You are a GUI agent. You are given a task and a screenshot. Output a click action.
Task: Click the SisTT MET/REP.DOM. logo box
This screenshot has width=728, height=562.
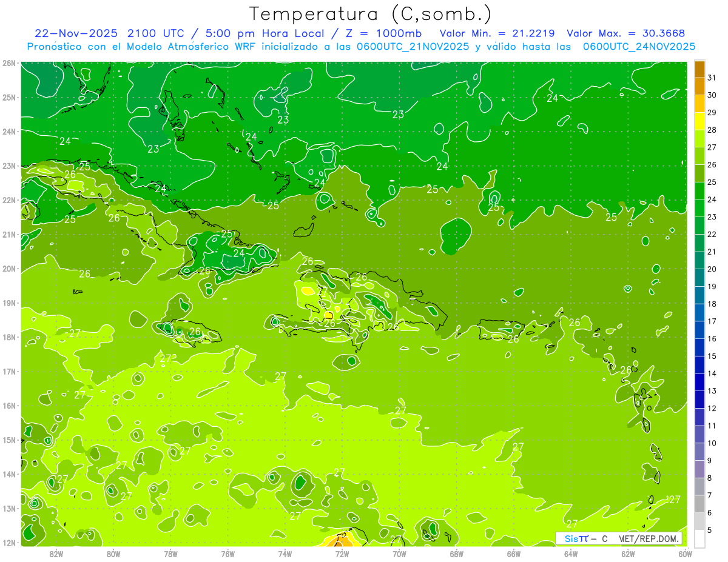click(619, 538)
